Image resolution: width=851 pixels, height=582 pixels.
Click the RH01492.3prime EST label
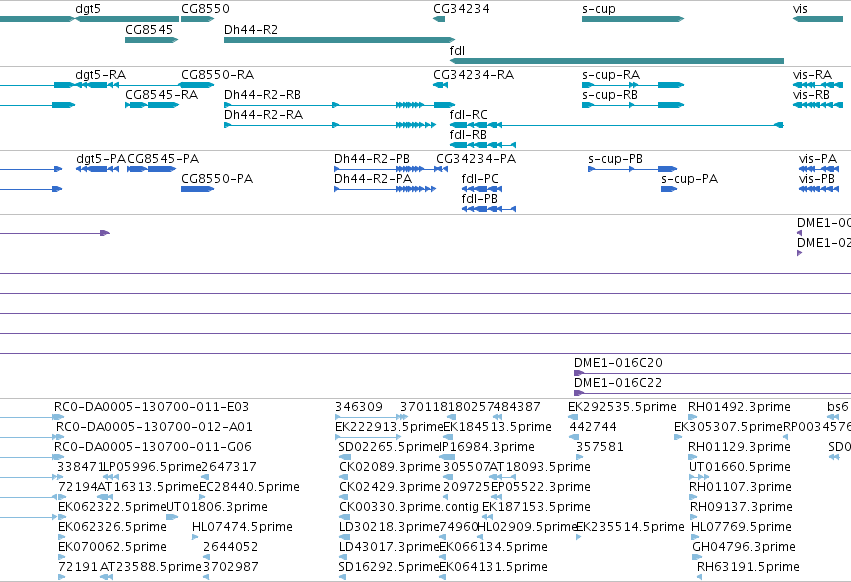pos(739,407)
